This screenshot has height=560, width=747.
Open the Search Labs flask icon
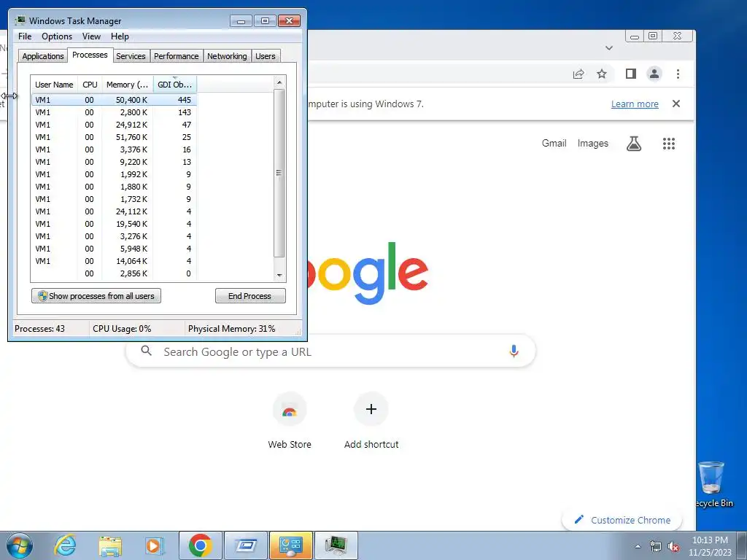634,144
